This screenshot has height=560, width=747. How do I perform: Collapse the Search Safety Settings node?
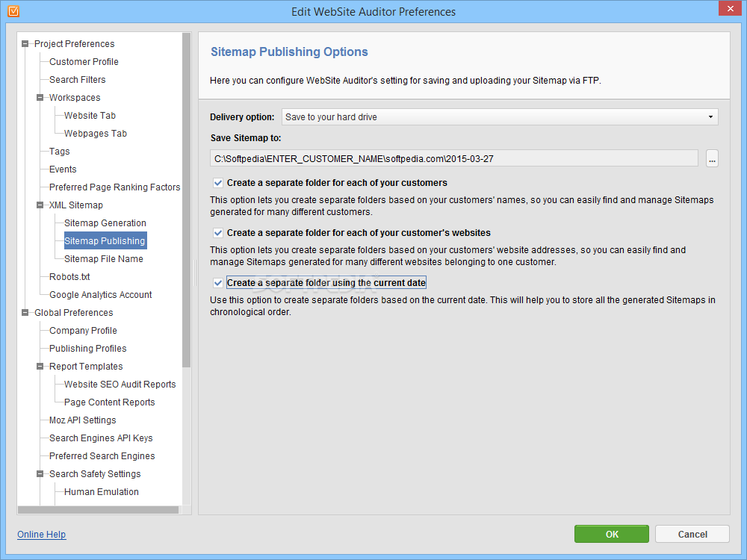(x=40, y=474)
